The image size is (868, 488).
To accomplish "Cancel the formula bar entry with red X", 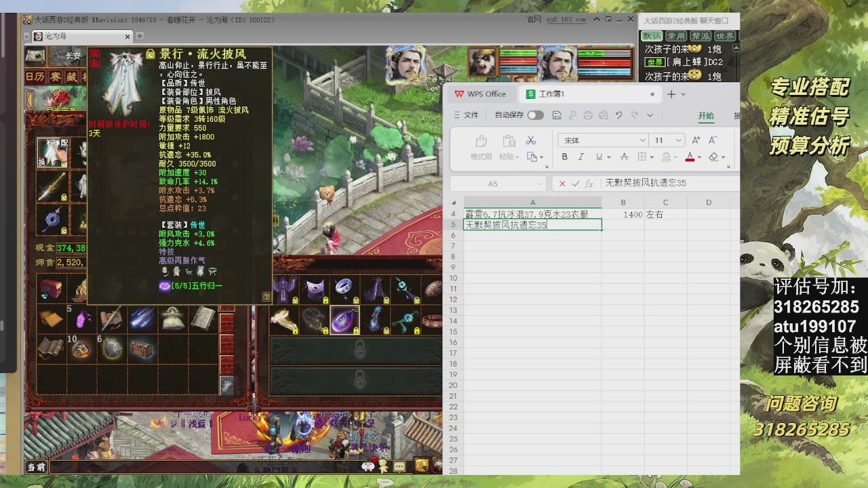I will (562, 184).
